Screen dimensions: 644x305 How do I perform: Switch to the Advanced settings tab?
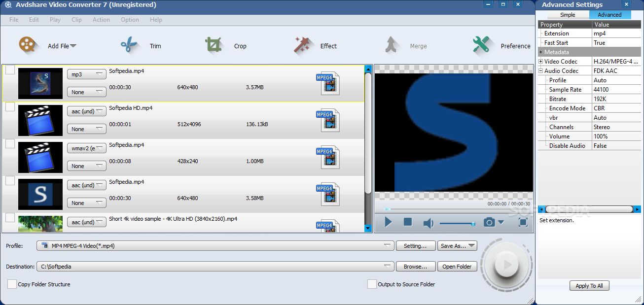[x=609, y=15]
